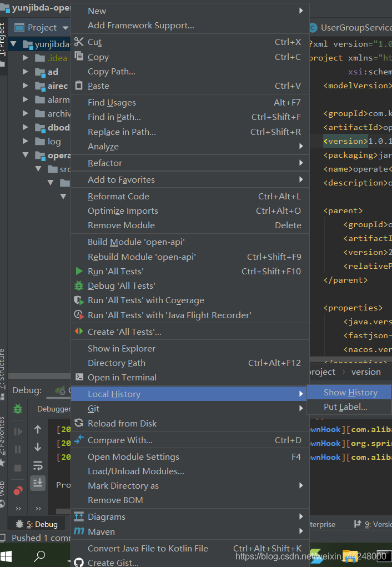This screenshot has width=392, height=567.
Task: Open the Structure side tab
Action: (x=3, y=373)
